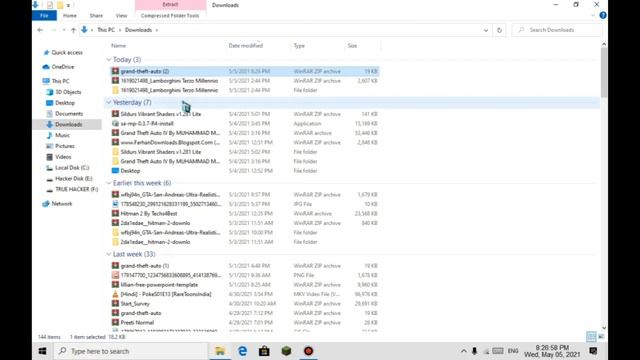Collapse the Yesterday group
This screenshot has width=640, height=360.
109,102
